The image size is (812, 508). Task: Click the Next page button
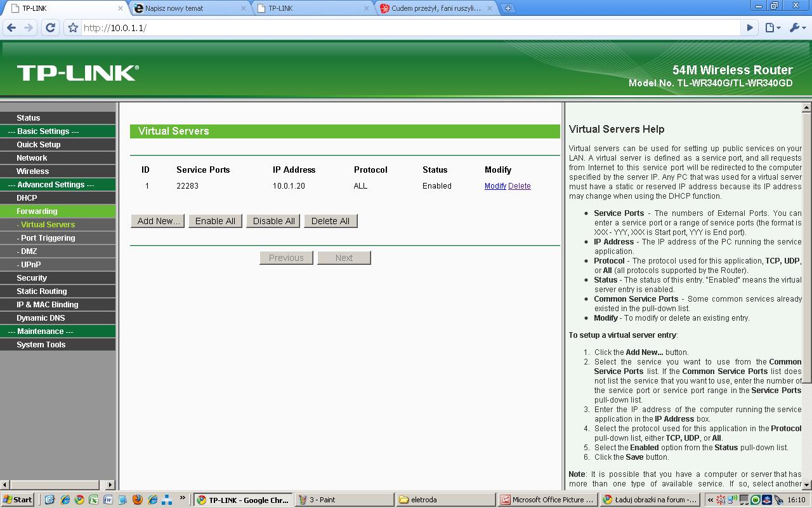point(344,258)
